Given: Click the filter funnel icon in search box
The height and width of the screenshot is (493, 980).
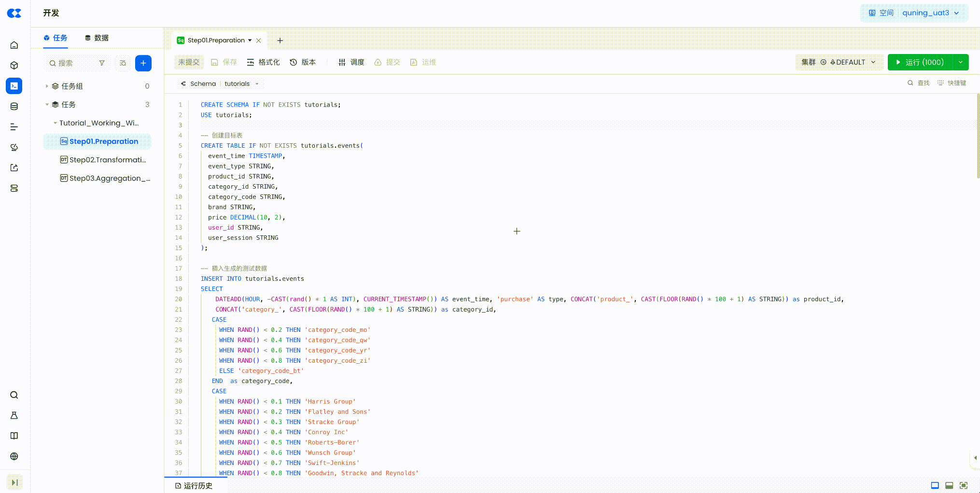Looking at the screenshot, I should click(102, 63).
